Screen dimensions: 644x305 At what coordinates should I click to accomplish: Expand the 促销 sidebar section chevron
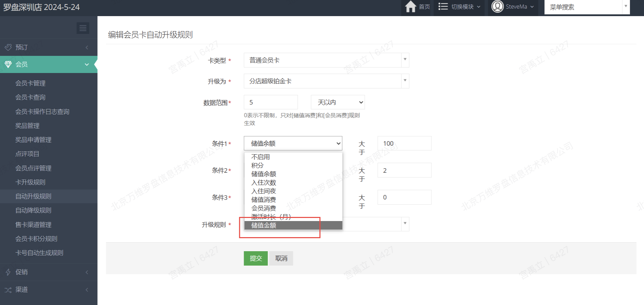(87, 272)
